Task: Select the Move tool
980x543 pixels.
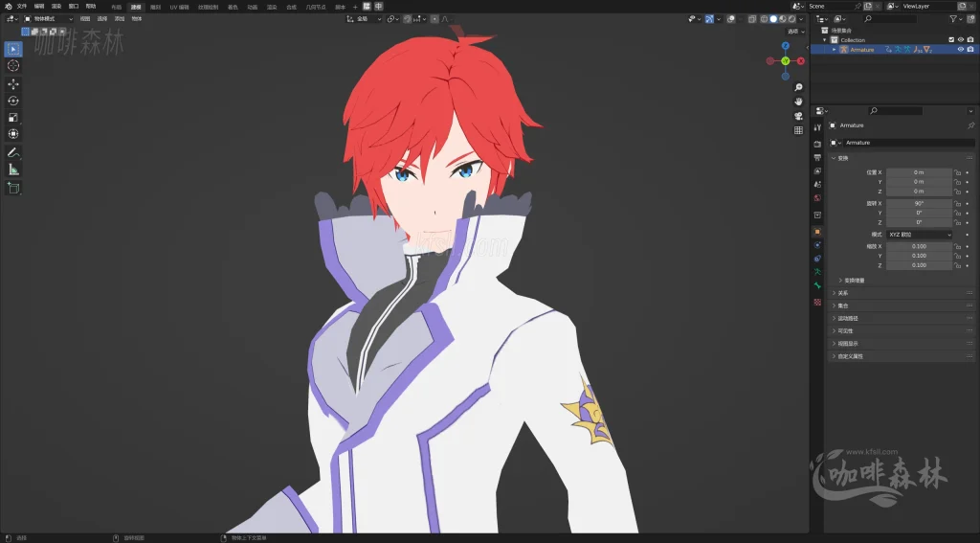Action: click(x=13, y=84)
